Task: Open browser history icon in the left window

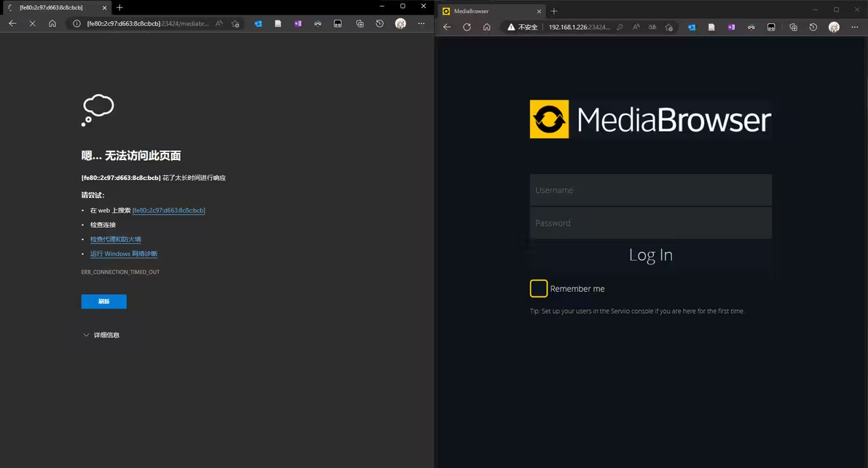Action: coord(379,23)
